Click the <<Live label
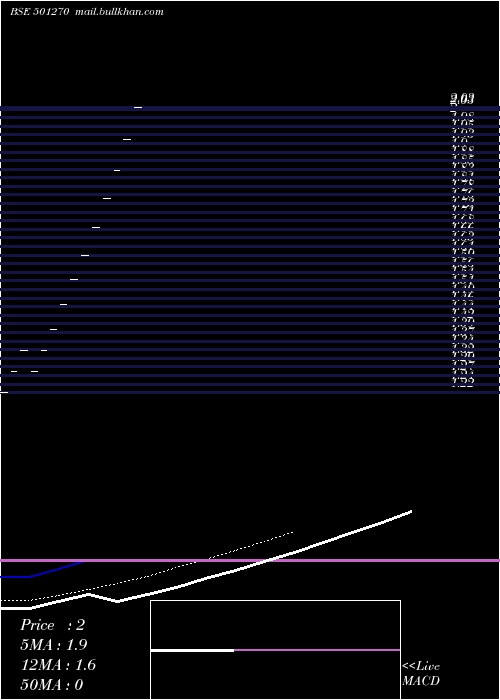Image resolution: width=500 pixels, height=700 pixels. coord(421,667)
